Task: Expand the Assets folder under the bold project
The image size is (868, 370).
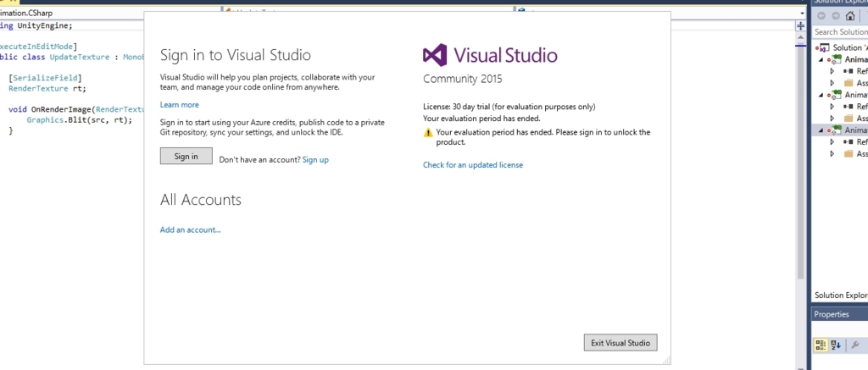Action: pos(832,83)
